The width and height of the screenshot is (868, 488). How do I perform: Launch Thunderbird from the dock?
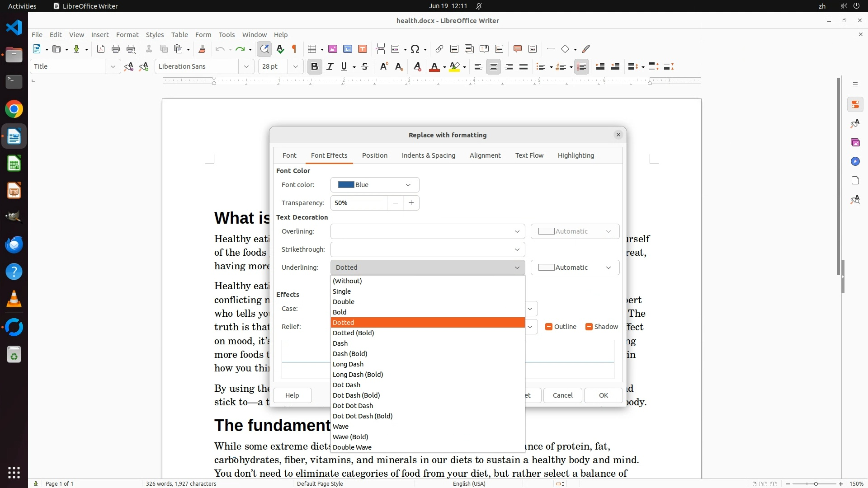coord(14,244)
